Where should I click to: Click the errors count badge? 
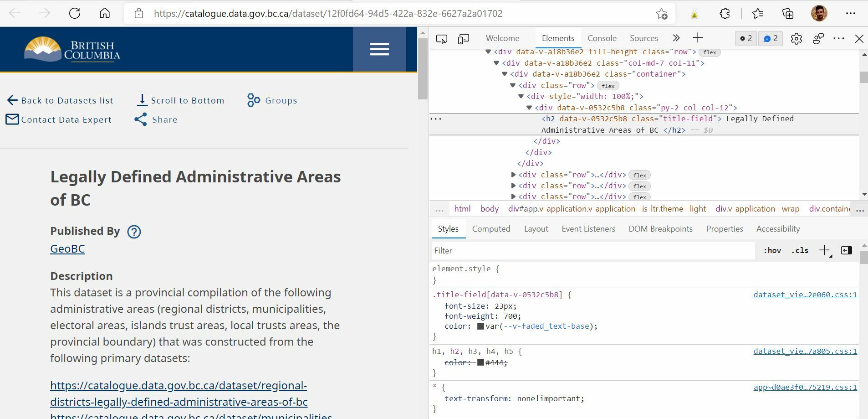[746, 39]
